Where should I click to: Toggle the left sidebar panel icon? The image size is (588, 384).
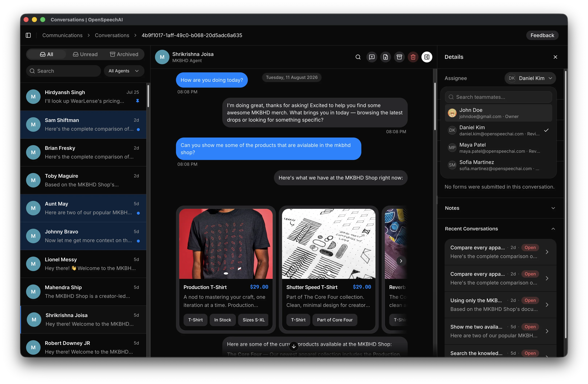[28, 35]
